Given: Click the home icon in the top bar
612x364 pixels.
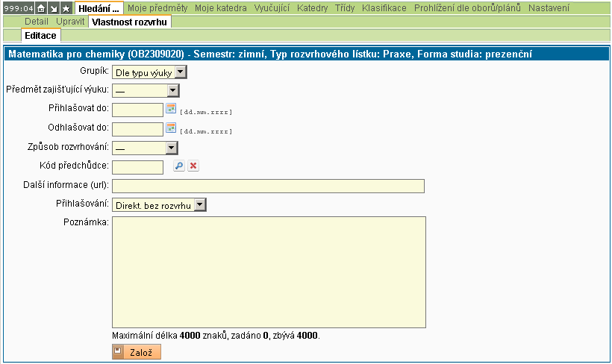Looking at the screenshot, I should 41,8.
